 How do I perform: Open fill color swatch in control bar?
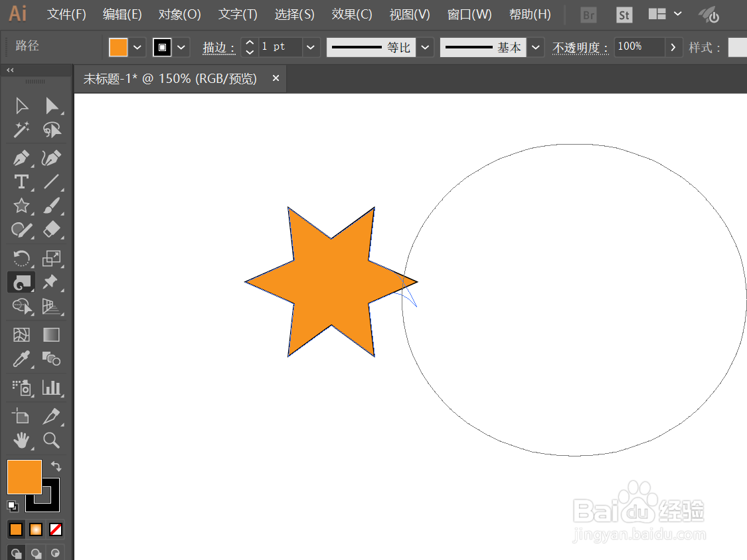118,47
